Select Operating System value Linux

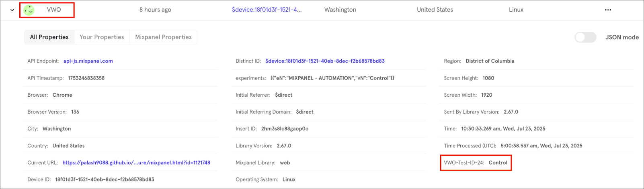[289, 179]
